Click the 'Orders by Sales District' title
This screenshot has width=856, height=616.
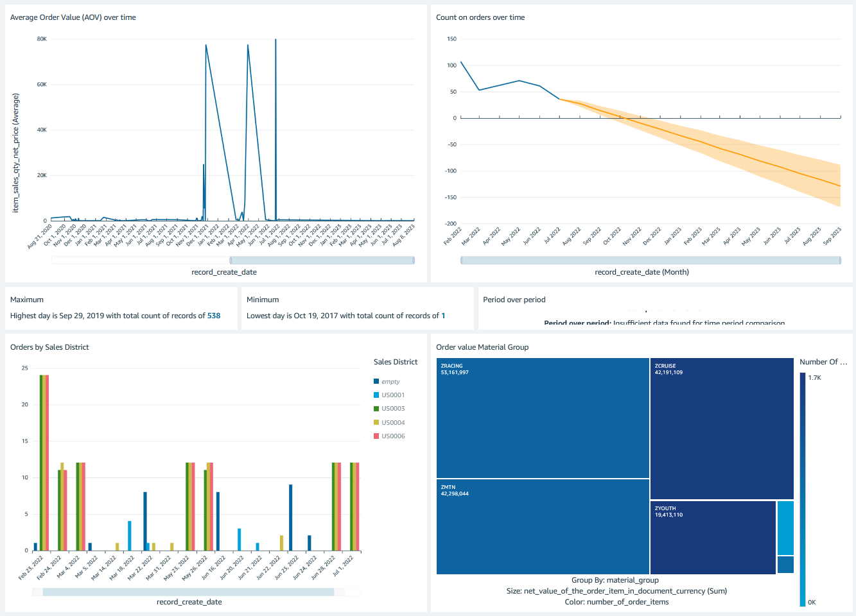(49, 347)
